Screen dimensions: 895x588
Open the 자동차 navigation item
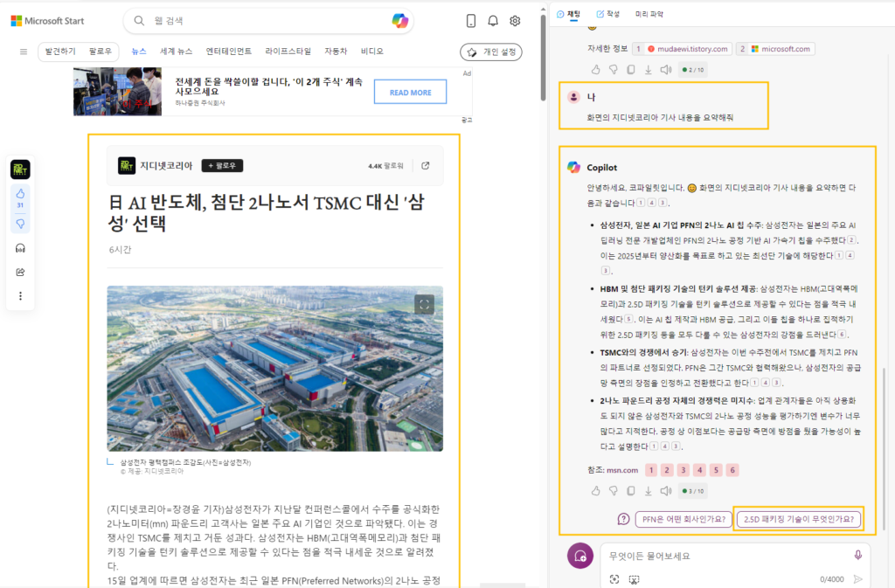[x=336, y=52]
